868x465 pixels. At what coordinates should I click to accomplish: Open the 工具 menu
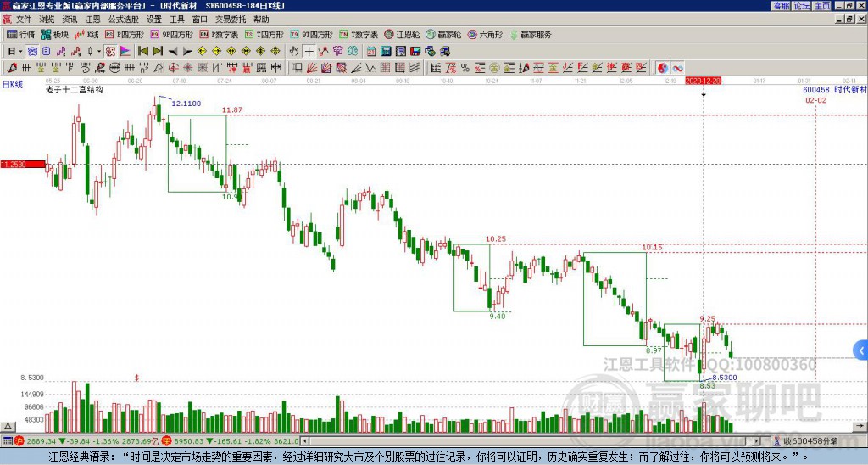176,20
